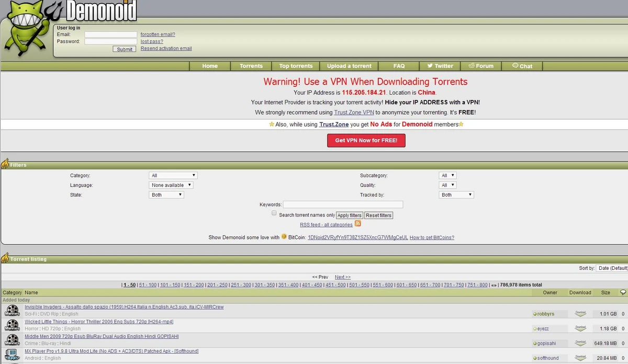Open the Chat navigation tab
Image resolution: width=628 pixels, height=364 pixels.
point(522,66)
